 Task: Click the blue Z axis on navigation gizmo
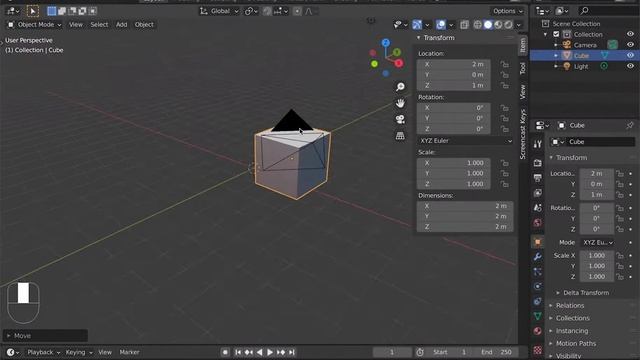tap(386, 42)
